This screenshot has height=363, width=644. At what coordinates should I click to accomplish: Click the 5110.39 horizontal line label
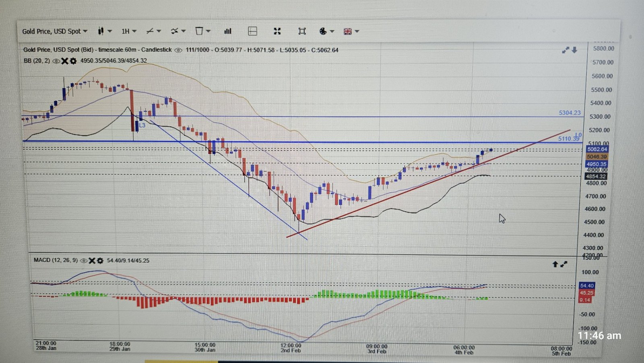coord(568,139)
